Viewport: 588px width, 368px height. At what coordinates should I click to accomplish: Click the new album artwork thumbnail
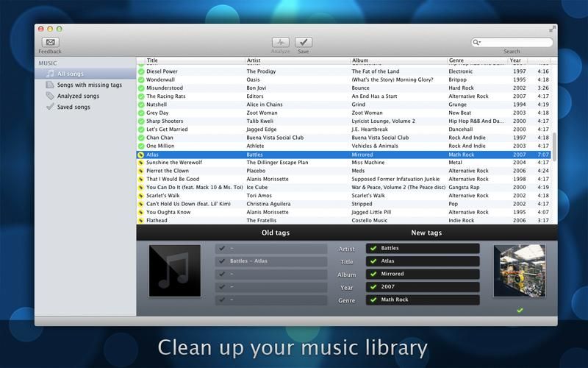(520, 271)
